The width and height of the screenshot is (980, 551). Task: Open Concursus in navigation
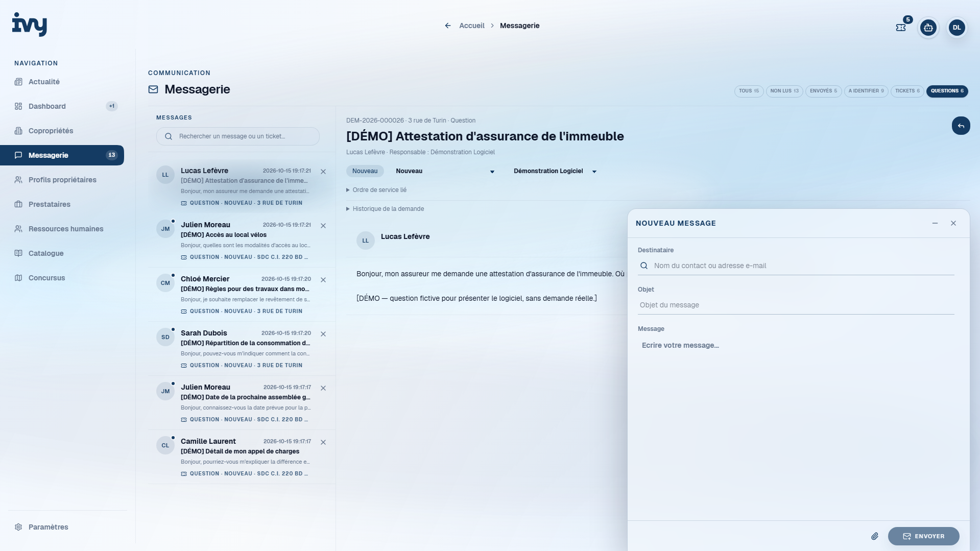point(62,278)
